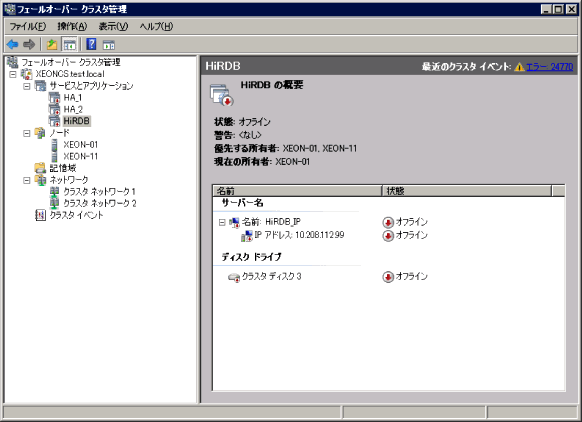Click the 状態: オフライン status text
This screenshot has width=582, height=422.
(242, 122)
